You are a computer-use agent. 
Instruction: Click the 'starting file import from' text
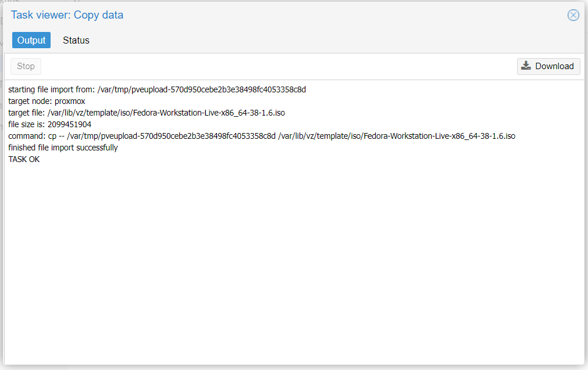tap(51, 89)
